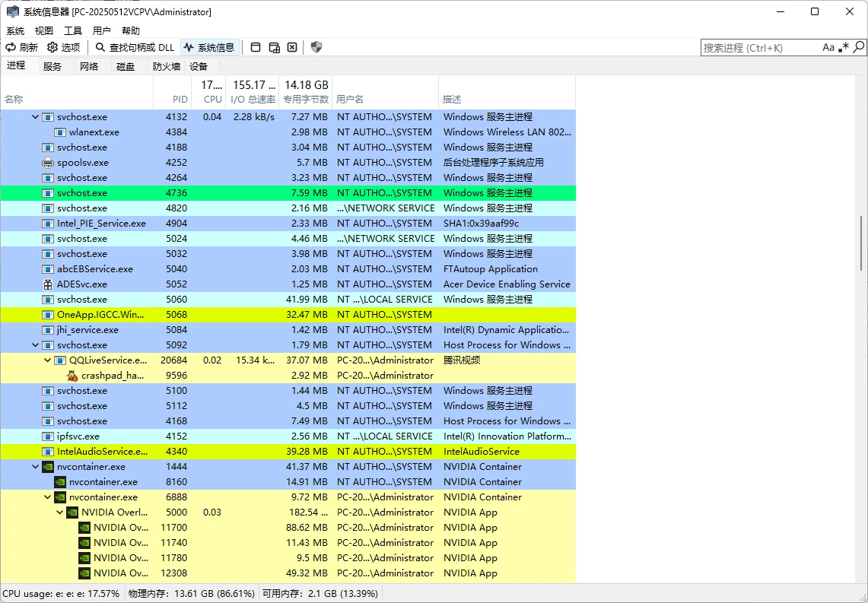Sort by the 名称 column header

coord(77,92)
